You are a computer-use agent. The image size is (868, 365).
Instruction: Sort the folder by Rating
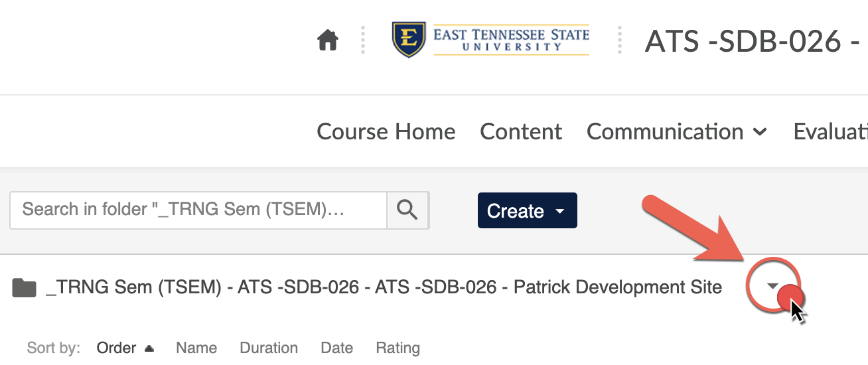(x=398, y=348)
